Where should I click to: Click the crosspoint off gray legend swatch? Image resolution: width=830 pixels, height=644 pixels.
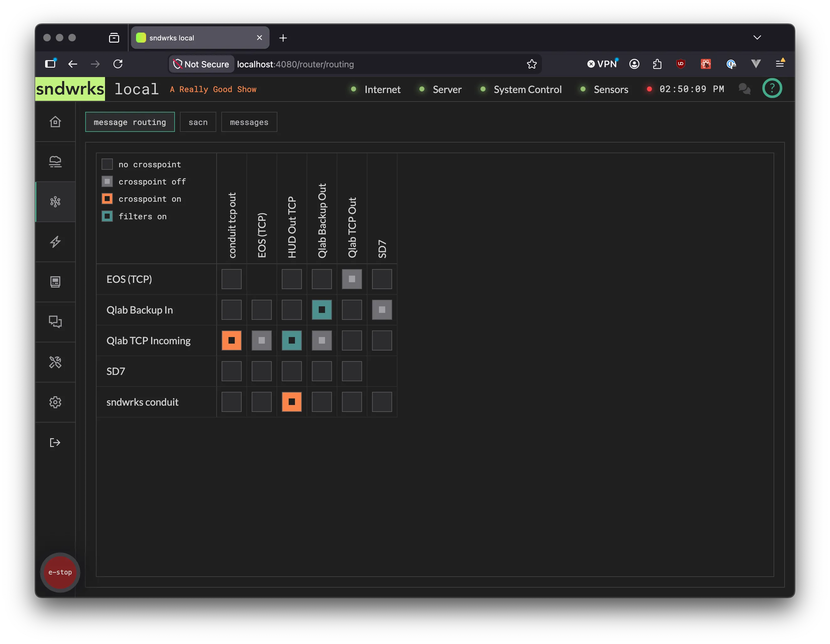107,181
